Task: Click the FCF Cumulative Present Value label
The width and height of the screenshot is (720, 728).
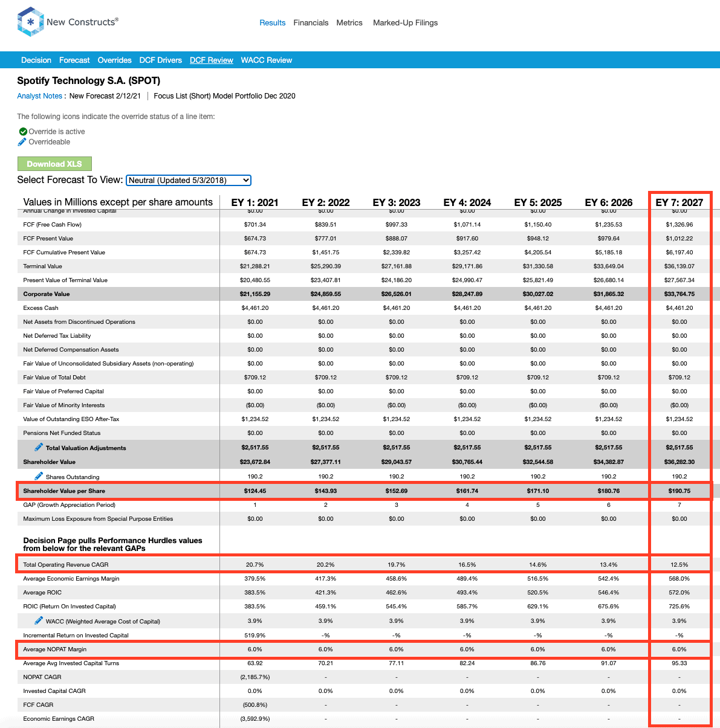Action: coord(64,253)
